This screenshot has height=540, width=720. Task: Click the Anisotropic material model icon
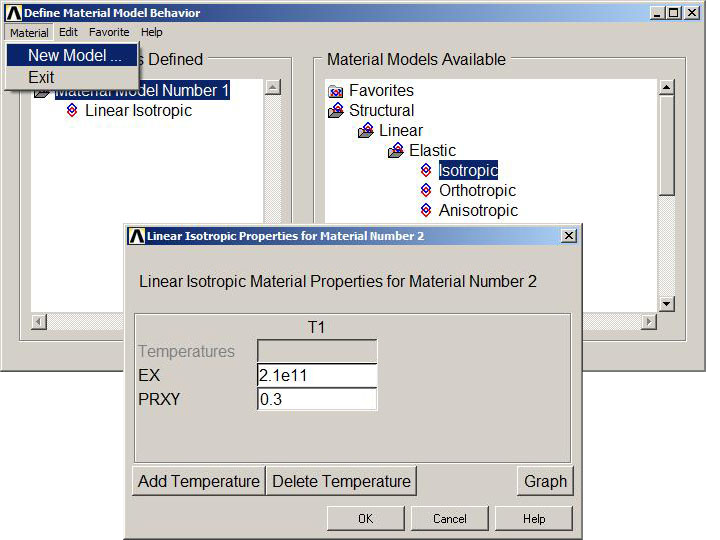point(426,211)
